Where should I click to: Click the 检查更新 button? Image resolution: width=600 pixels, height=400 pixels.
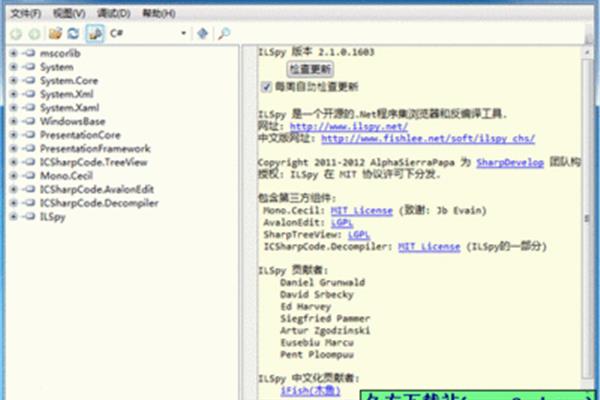tap(310, 69)
